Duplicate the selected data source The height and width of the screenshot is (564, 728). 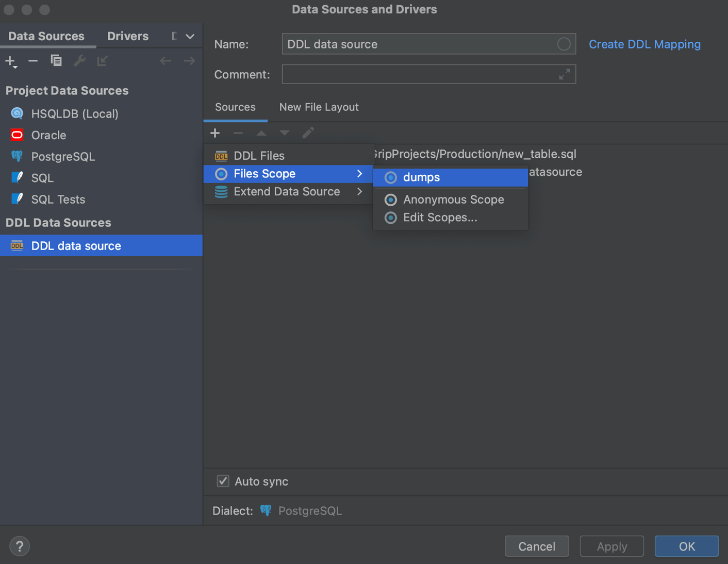click(x=56, y=60)
